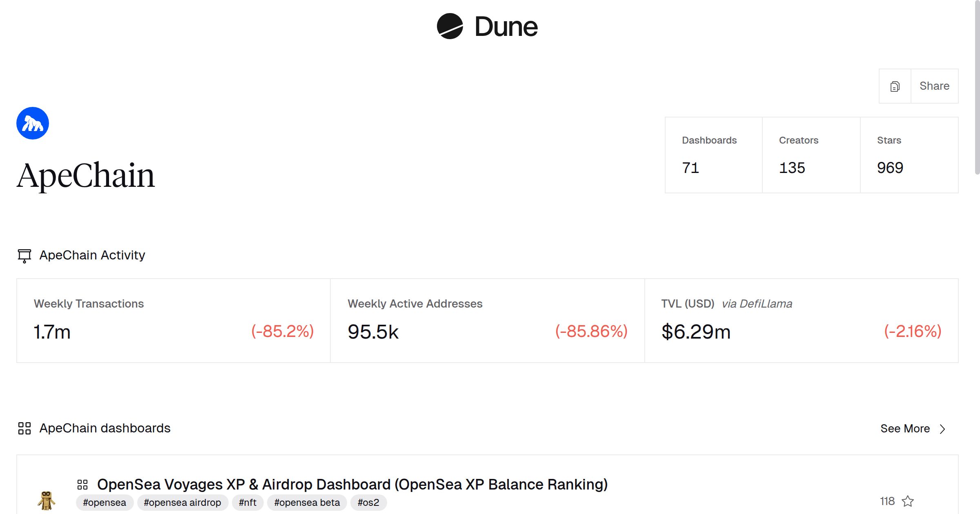Click the blue ApeChain gorilla logo
This screenshot has width=980, height=514.
(x=33, y=123)
